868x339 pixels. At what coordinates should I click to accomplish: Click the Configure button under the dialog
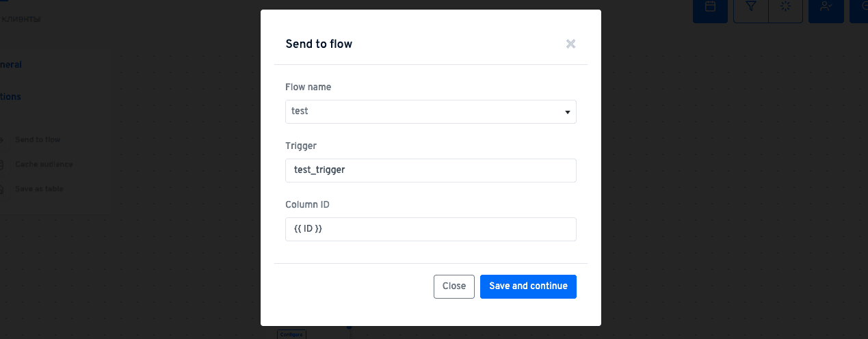point(291,334)
